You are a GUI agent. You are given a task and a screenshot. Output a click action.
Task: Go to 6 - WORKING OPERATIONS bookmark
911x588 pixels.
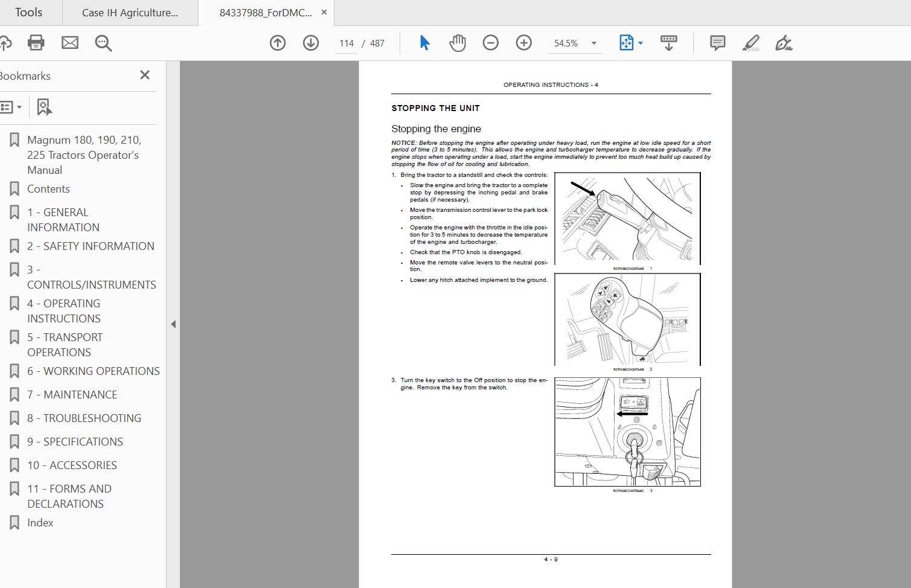pyautogui.click(x=94, y=371)
